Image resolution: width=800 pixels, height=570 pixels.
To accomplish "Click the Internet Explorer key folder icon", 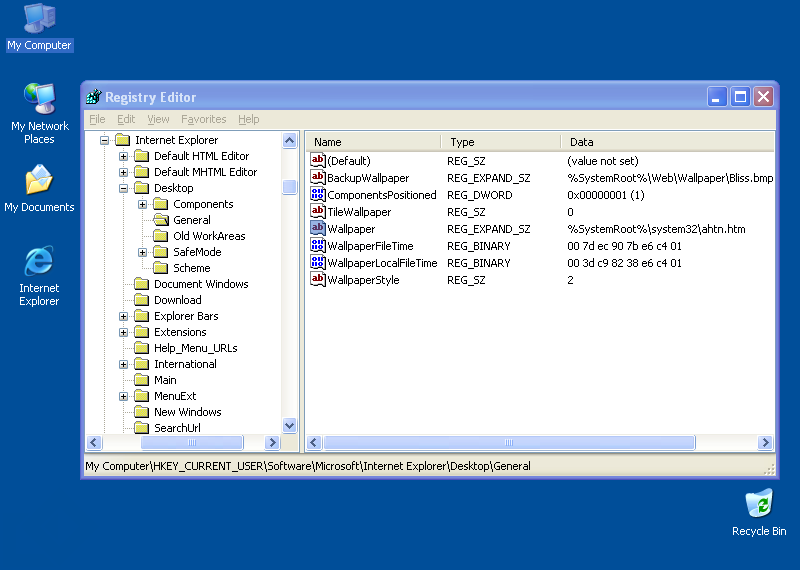I will (x=123, y=140).
